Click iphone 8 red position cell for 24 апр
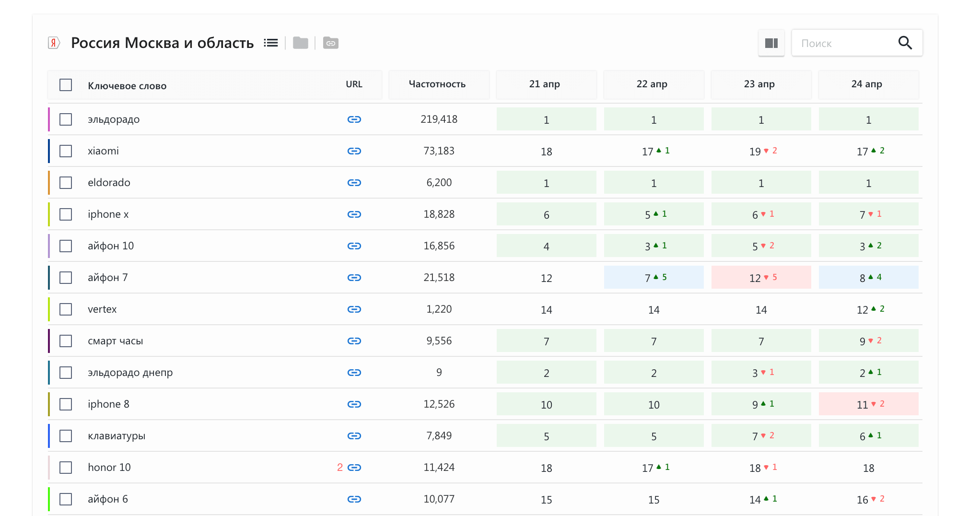Image resolution: width=980 pixels, height=516 pixels. 869,404
